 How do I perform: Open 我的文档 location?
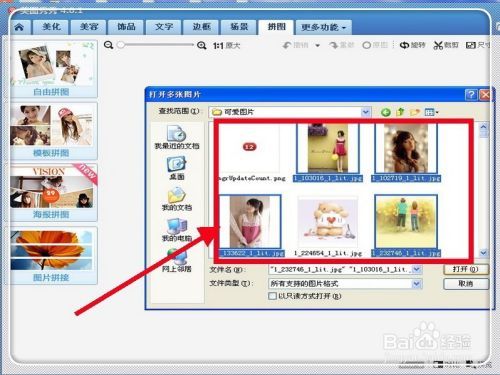(177, 199)
